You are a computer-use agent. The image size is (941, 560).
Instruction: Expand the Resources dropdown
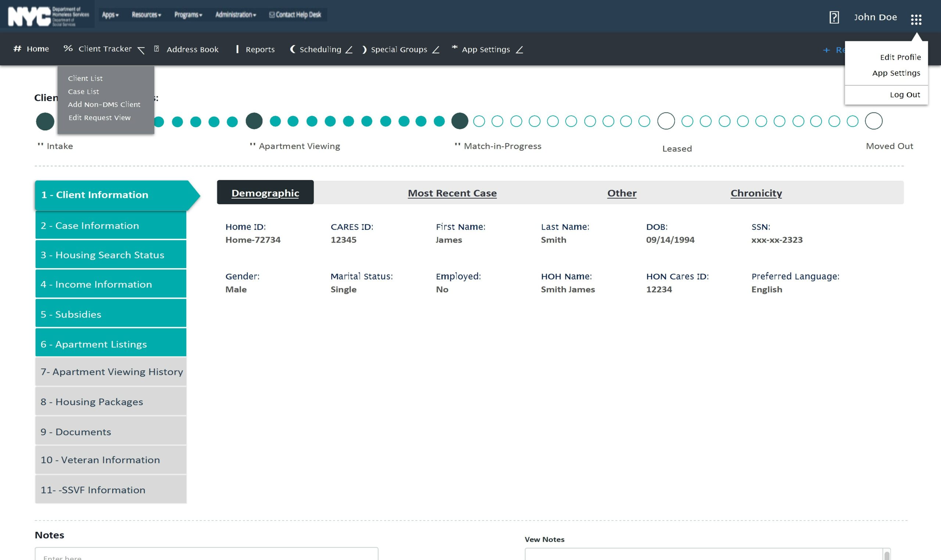[x=146, y=15]
